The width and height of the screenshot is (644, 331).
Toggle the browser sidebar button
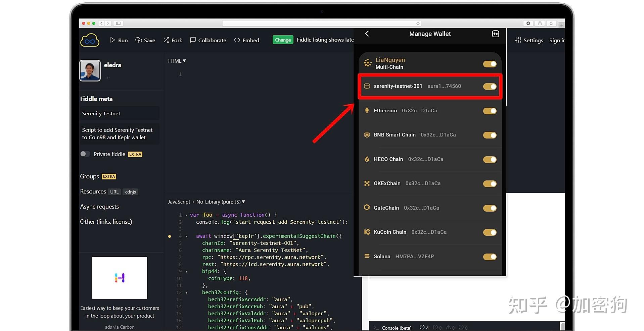[118, 23]
